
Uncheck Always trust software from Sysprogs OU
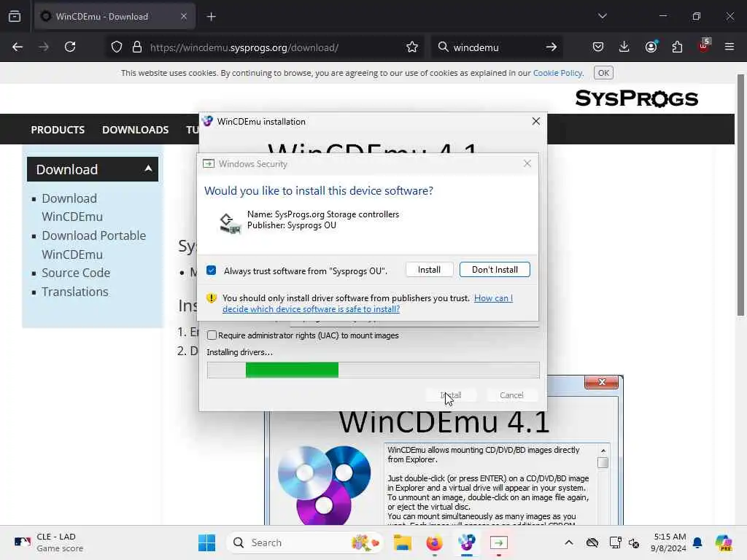[x=212, y=271]
